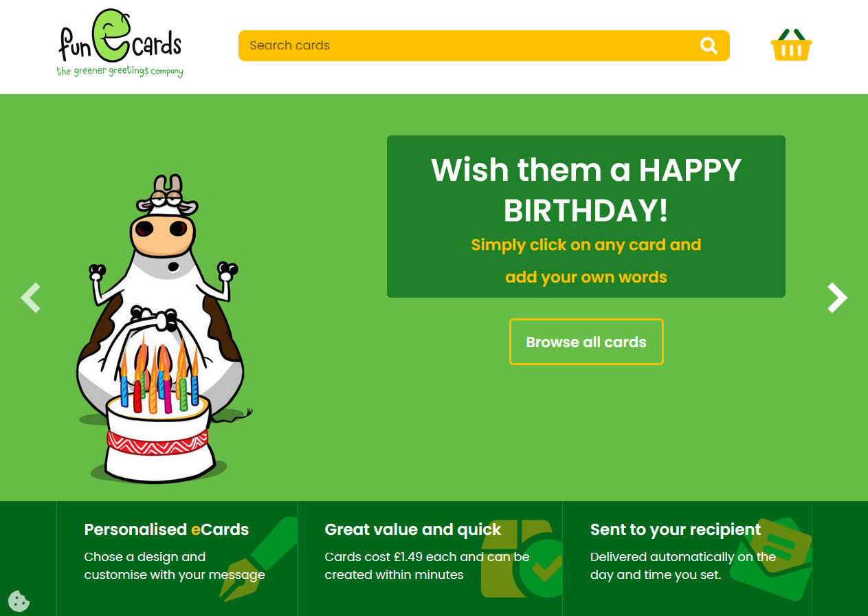Click the Fun eCards logo

pos(120,43)
